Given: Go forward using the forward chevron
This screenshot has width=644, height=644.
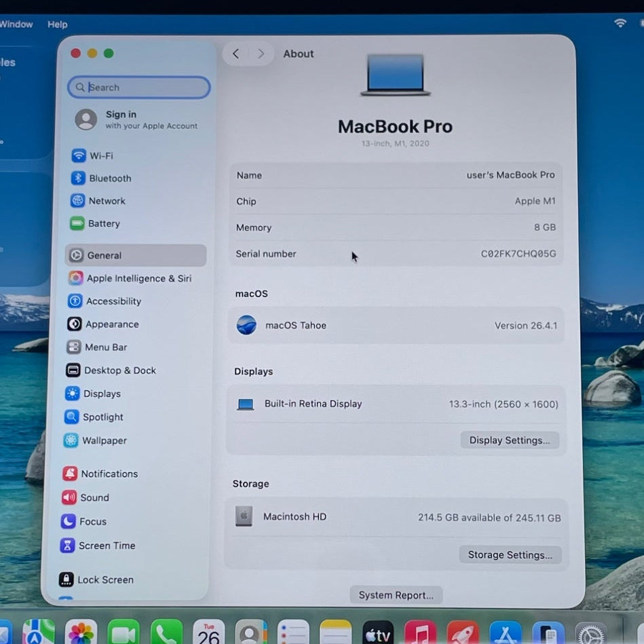Looking at the screenshot, I should (261, 54).
